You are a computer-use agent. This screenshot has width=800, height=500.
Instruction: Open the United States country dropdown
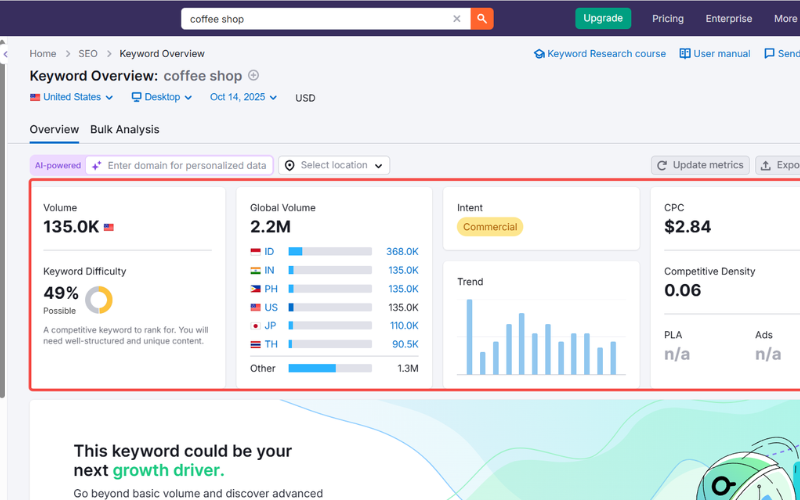[x=72, y=97]
